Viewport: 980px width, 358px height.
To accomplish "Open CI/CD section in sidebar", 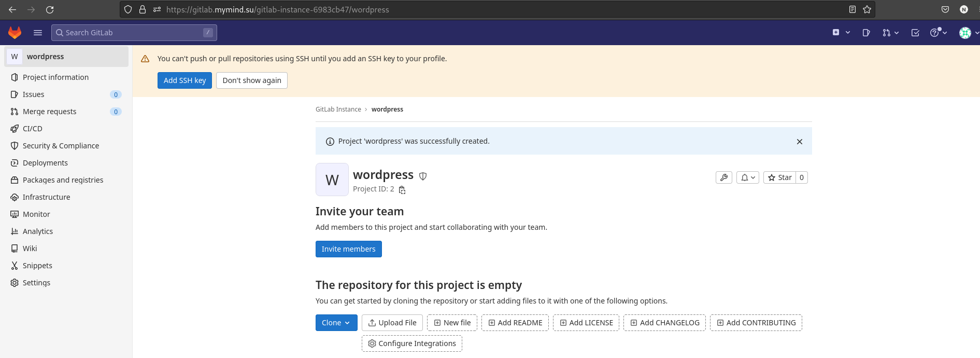I will click(x=66, y=129).
